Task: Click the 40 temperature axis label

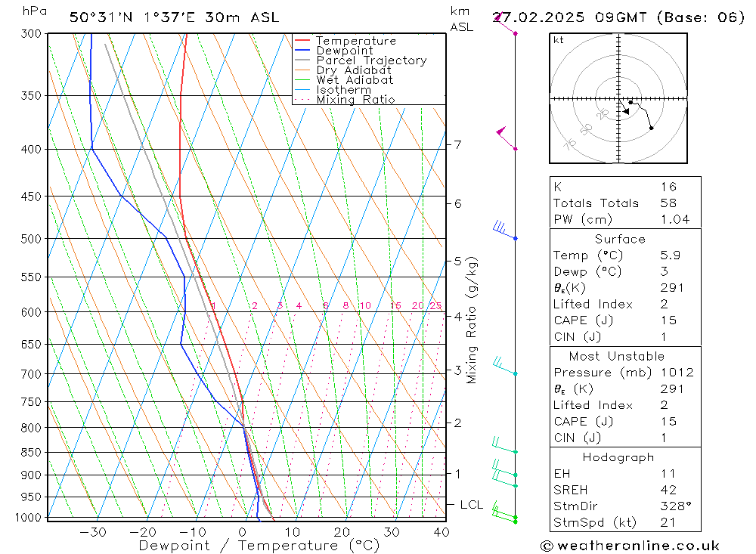Action: point(442,532)
